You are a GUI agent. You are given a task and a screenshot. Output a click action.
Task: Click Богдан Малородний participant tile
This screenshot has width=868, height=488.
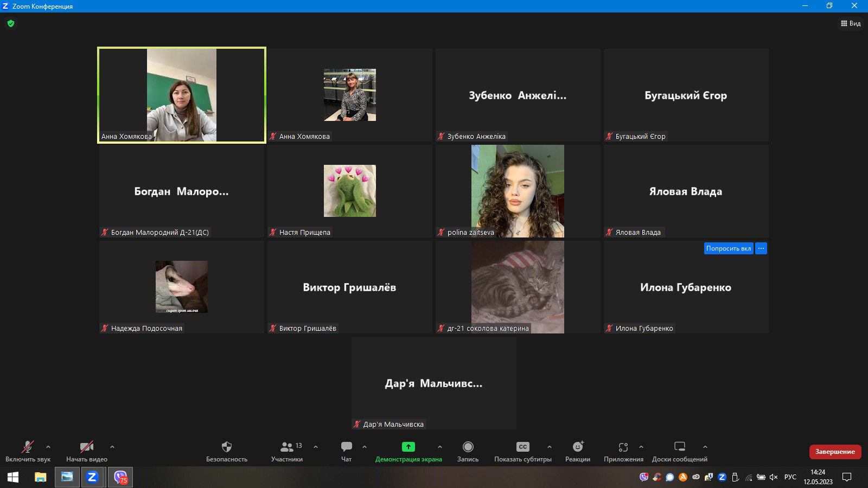click(x=181, y=191)
